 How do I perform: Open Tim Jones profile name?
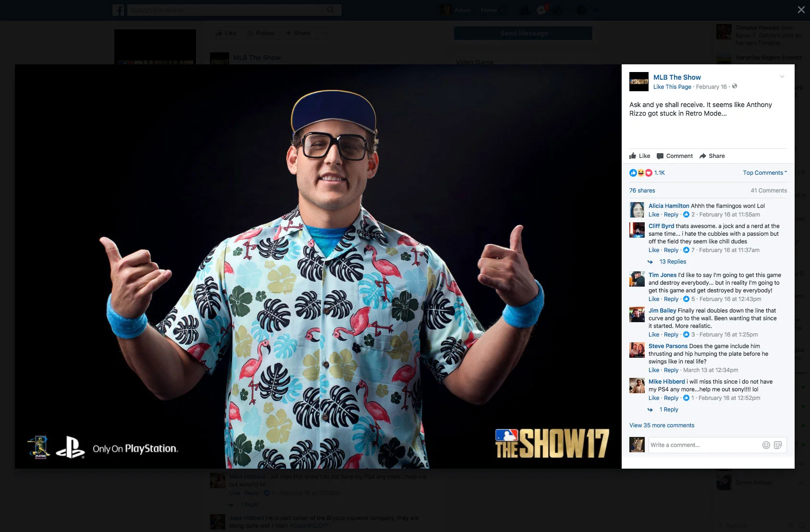(663, 275)
